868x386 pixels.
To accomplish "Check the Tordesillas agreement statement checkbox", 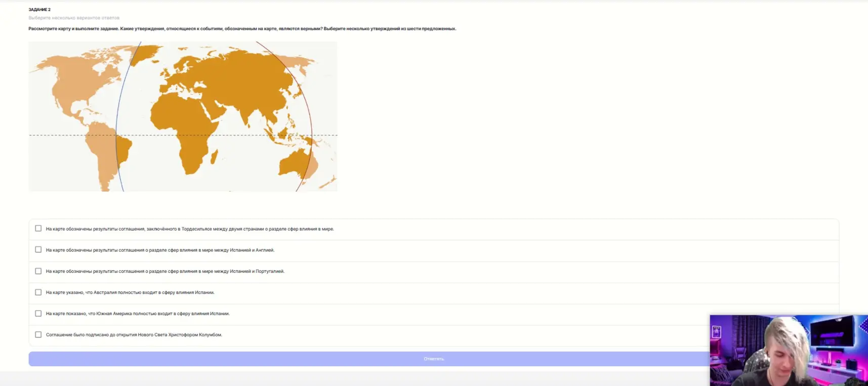I will [x=38, y=229].
